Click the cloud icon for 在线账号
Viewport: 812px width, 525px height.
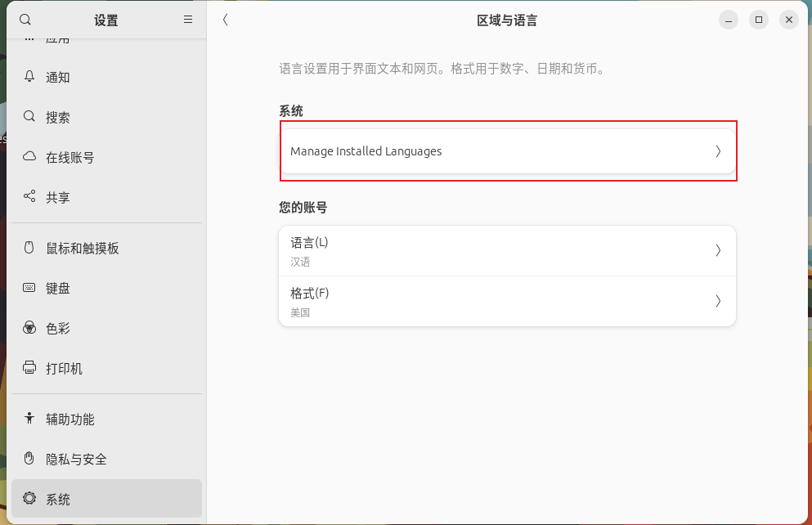click(29, 157)
